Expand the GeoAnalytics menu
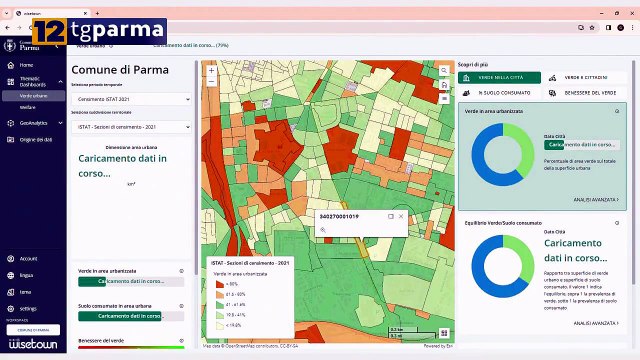The image size is (640, 360). click(x=60, y=123)
